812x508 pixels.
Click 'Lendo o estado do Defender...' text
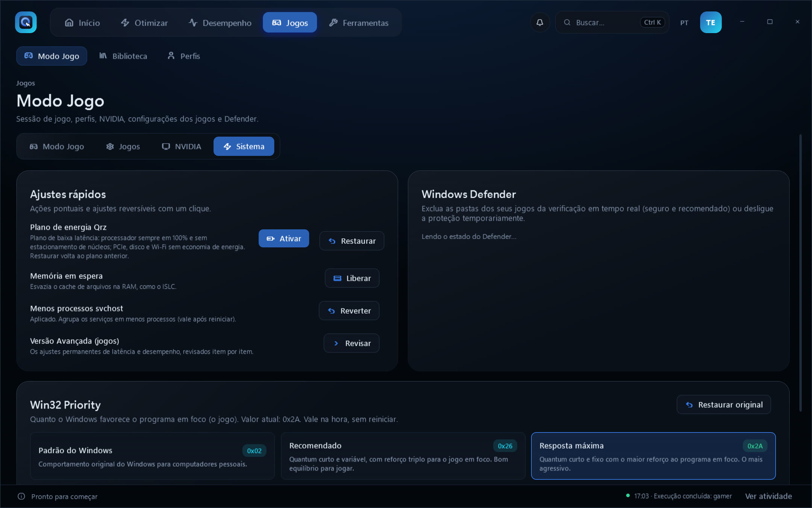469,236
